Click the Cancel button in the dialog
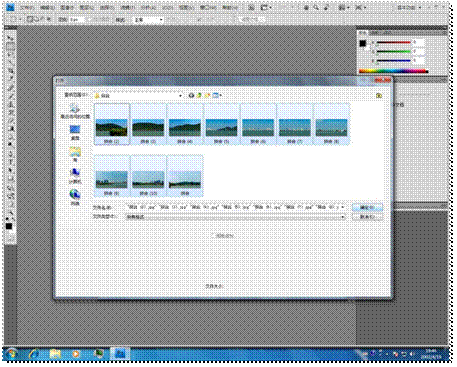457x367 pixels. coord(367,217)
